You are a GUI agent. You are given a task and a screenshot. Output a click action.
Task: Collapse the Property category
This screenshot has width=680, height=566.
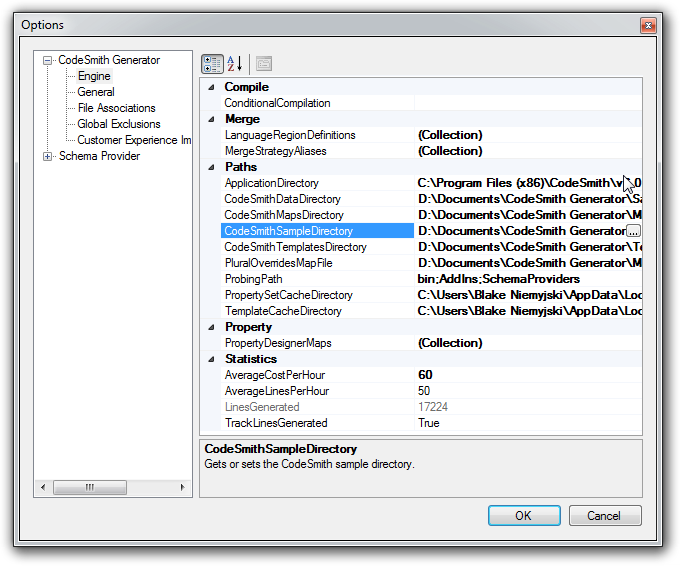pos(211,327)
